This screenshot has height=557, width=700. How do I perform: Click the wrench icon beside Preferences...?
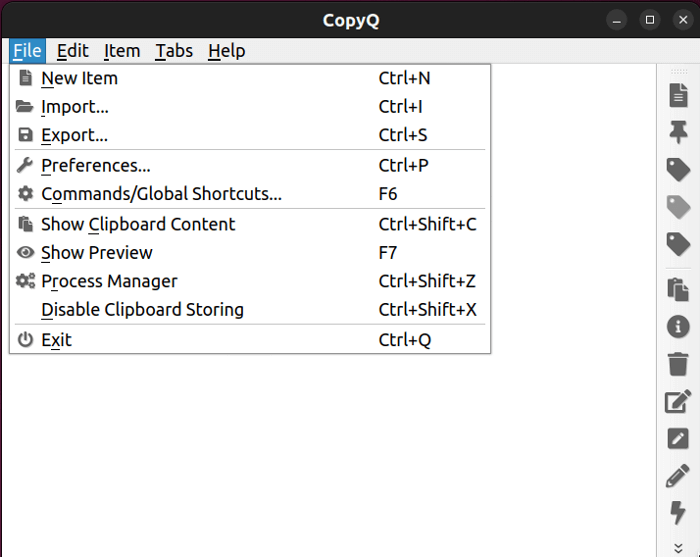pos(25,165)
